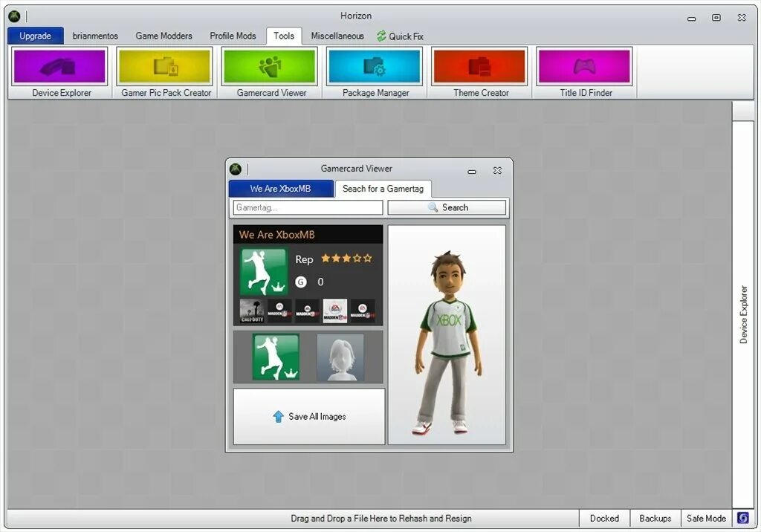Switch to the We Are XboxMB gamercard tab

tap(280, 189)
